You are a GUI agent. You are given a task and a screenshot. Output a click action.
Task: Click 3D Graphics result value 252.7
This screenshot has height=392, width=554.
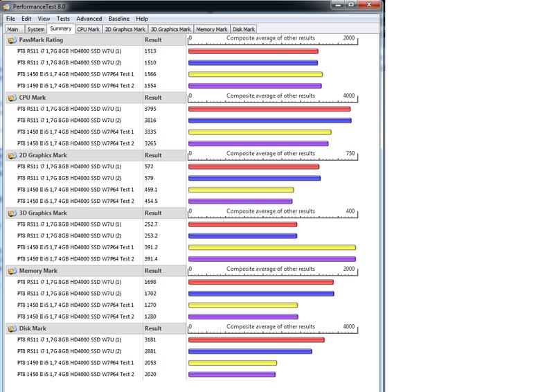pos(151,224)
